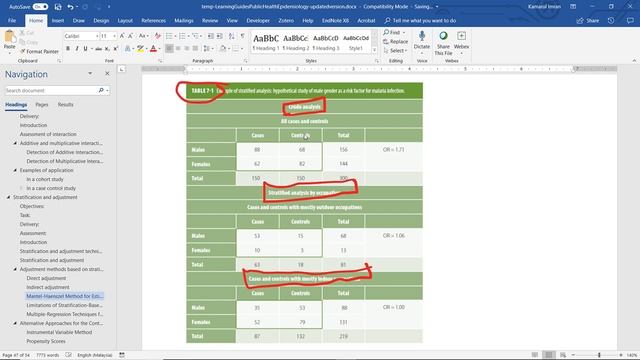Apply superscript formatting
The height and width of the screenshot is (360, 640).
[x=116, y=49]
